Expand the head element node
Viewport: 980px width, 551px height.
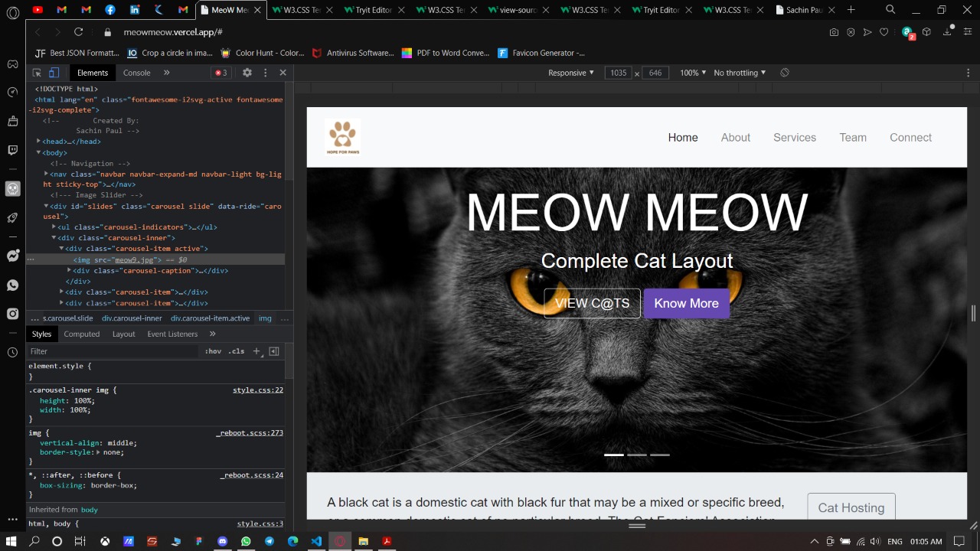tap(39, 142)
